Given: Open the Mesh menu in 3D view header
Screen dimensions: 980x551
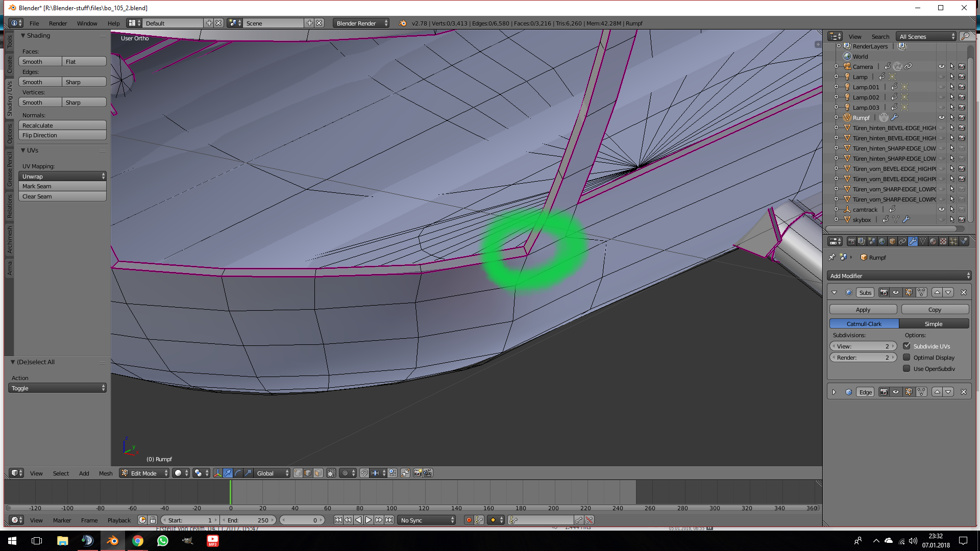Looking at the screenshot, I should click(106, 473).
